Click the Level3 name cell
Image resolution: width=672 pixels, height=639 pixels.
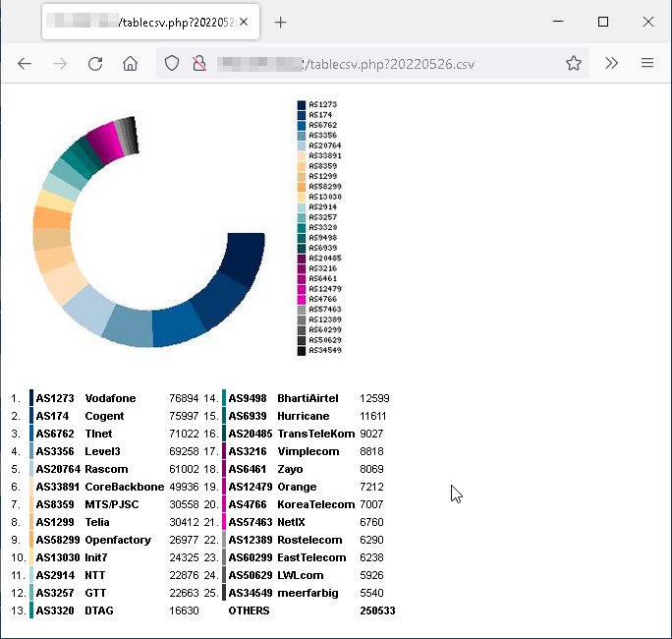[102, 451]
